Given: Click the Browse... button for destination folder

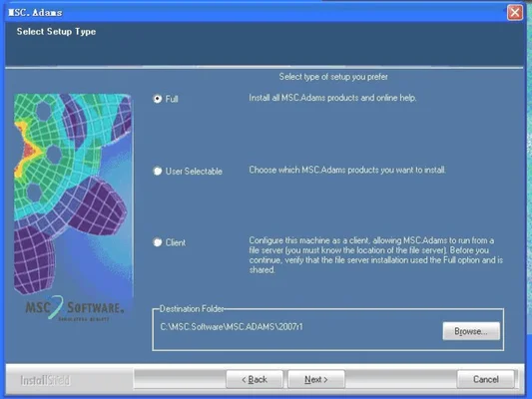Looking at the screenshot, I should click(471, 331).
